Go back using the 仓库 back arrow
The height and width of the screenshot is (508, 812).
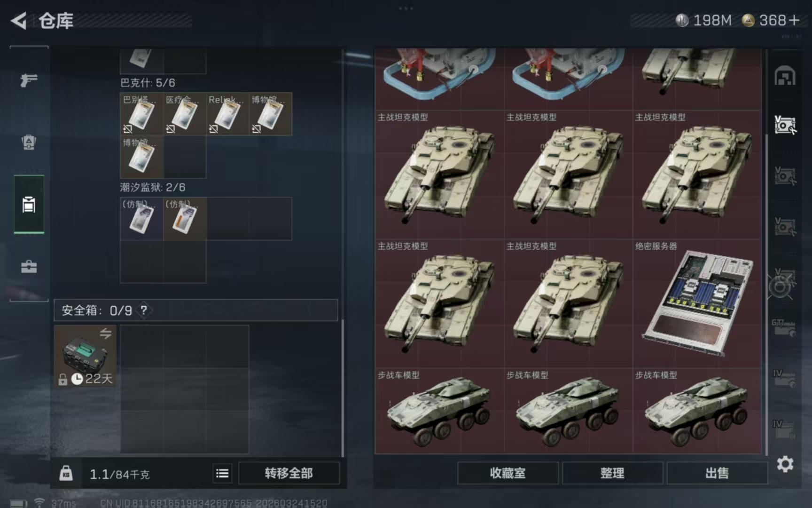click(19, 21)
